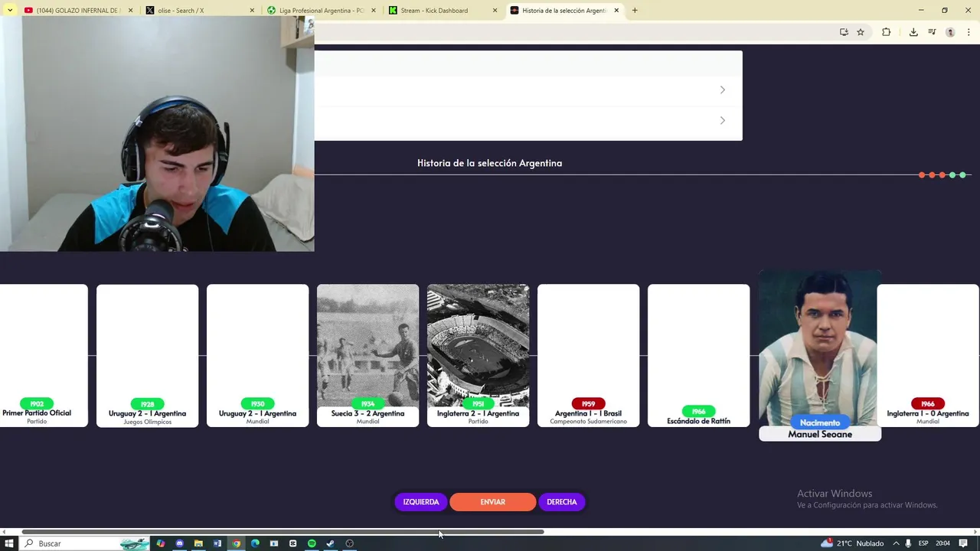Select the 1928 Uruguay 2 - 1 Argentina card
Image resolution: width=980 pixels, height=551 pixels.
(x=147, y=356)
